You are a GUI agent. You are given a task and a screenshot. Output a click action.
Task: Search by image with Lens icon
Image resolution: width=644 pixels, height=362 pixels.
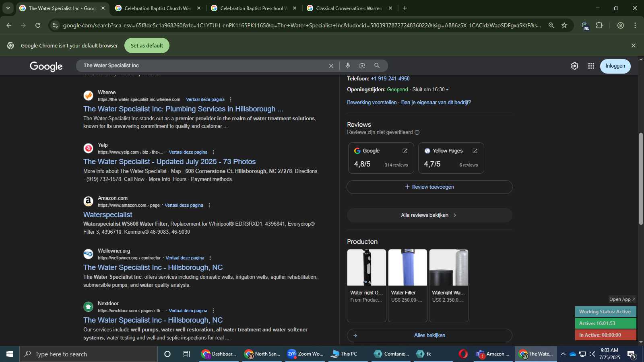coord(362,66)
